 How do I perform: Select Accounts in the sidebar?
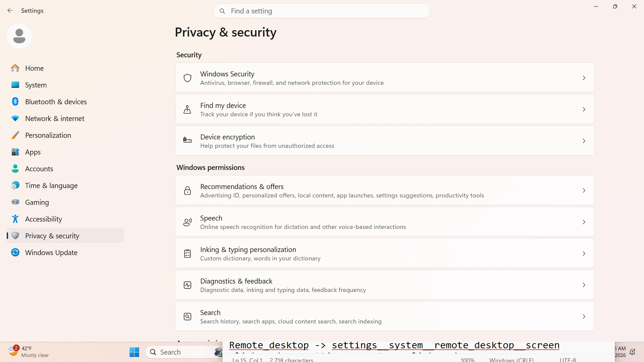pyautogui.click(x=65, y=169)
